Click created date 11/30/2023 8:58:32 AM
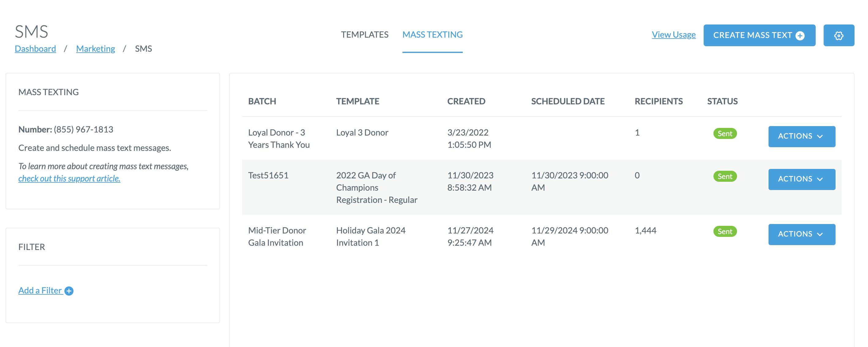868x347 pixels. pos(470,181)
